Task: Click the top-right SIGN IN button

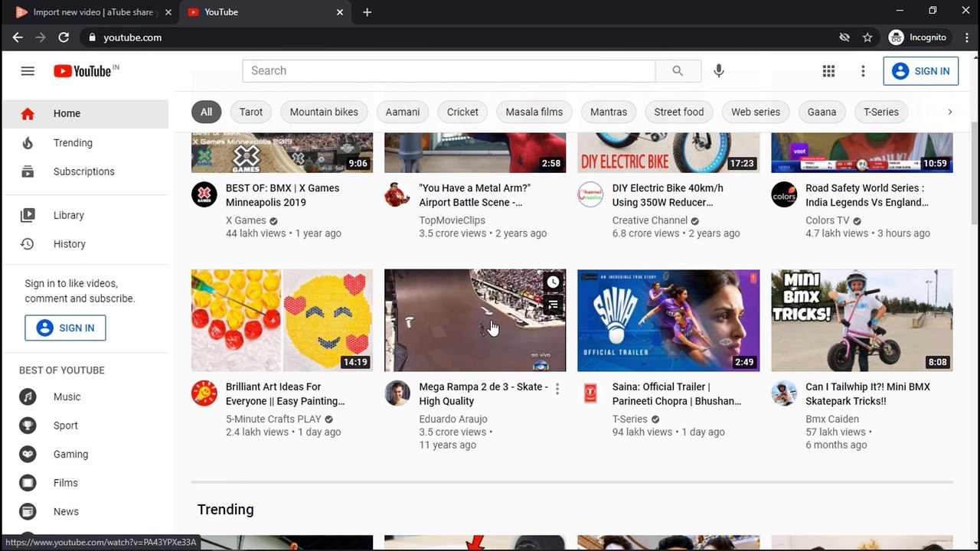Action: [920, 71]
